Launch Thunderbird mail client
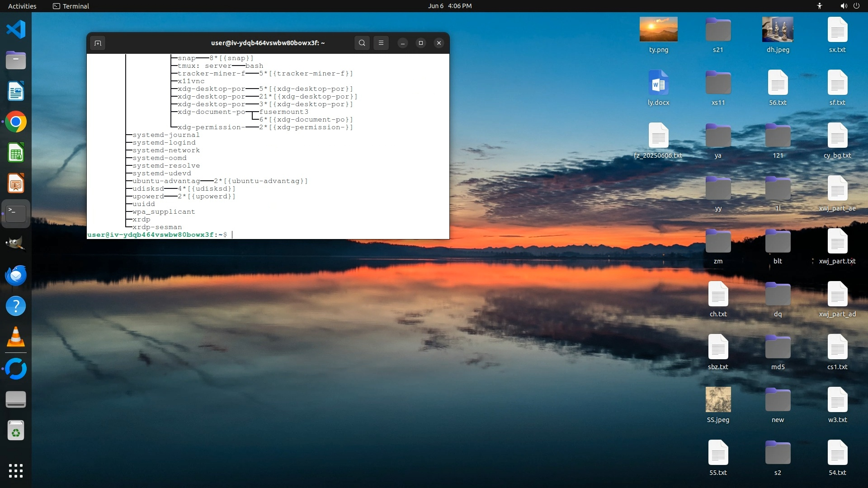 pyautogui.click(x=16, y=275)
